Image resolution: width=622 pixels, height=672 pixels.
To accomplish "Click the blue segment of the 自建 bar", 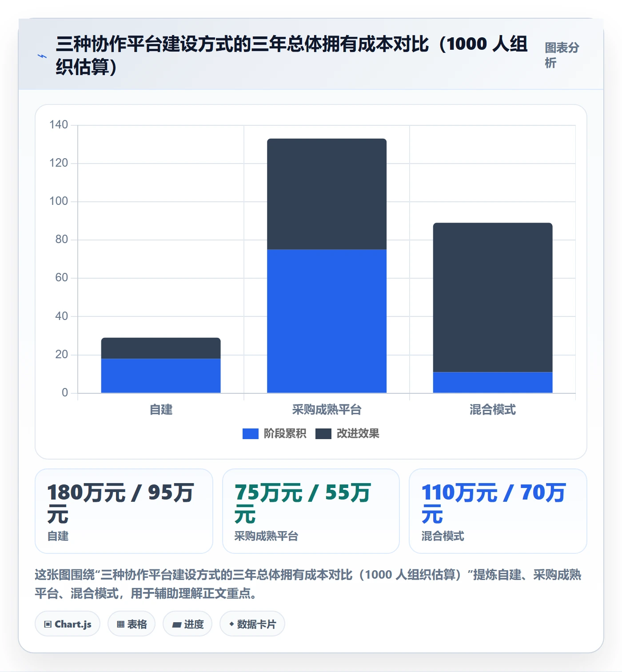I will click(x=161, y=376).
